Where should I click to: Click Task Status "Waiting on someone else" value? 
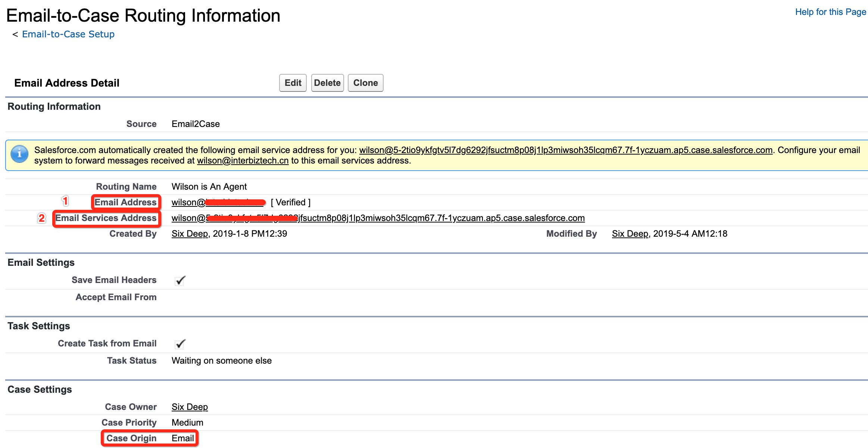tap(221, 360)
